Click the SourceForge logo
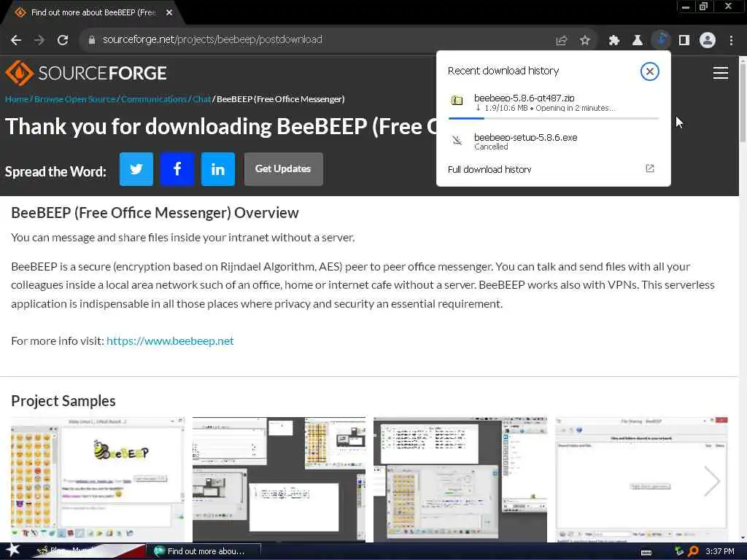The width and height of the screenshot is (747, 560). point(86,73)
